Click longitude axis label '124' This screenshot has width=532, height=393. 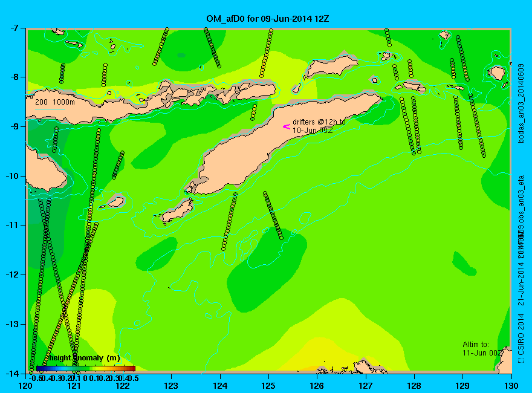[x=220, y=386]
